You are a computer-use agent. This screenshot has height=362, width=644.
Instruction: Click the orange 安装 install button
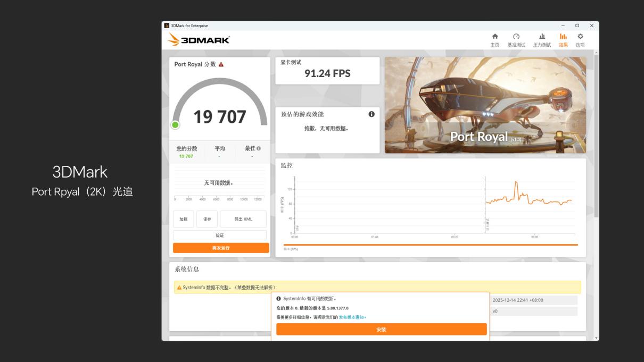point(381,329)
